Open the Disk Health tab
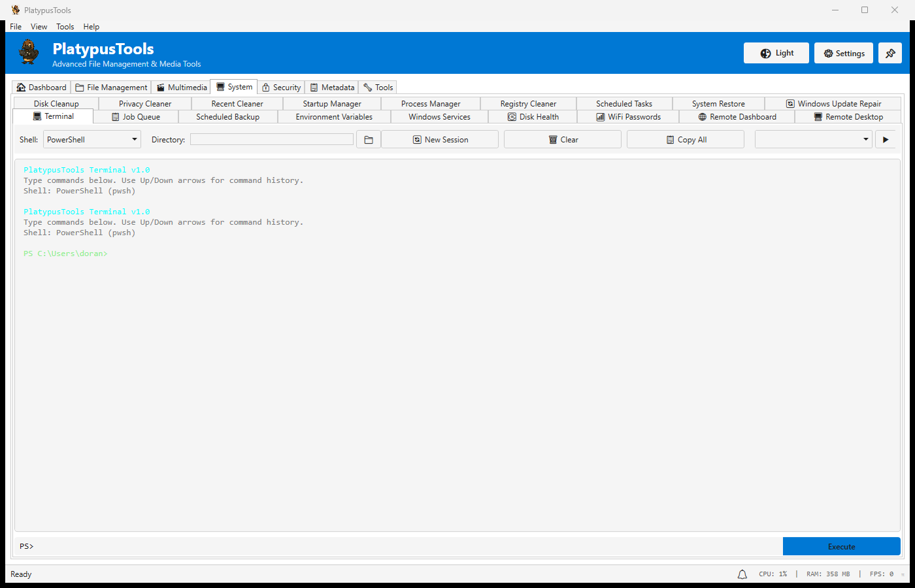The width and height of the screenshot is (915, 588). (533, 117)
